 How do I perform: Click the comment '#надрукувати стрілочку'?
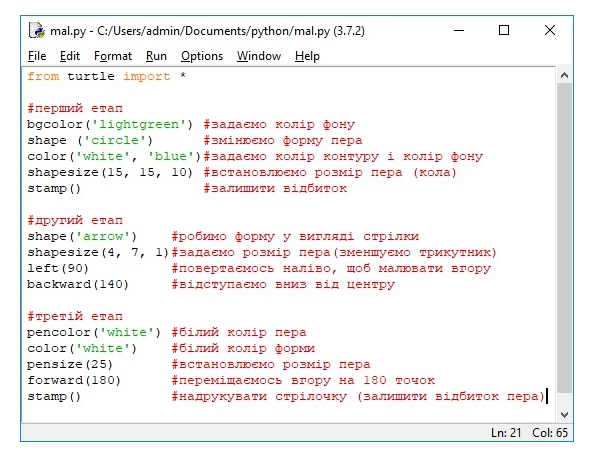(x=259, y=396)
